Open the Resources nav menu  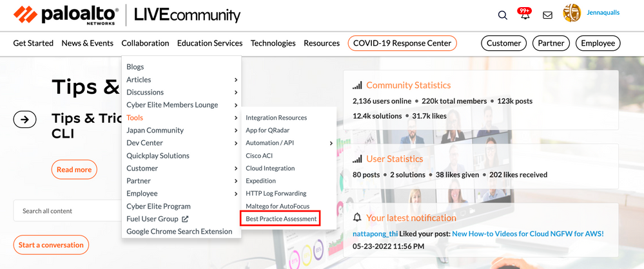322,43
